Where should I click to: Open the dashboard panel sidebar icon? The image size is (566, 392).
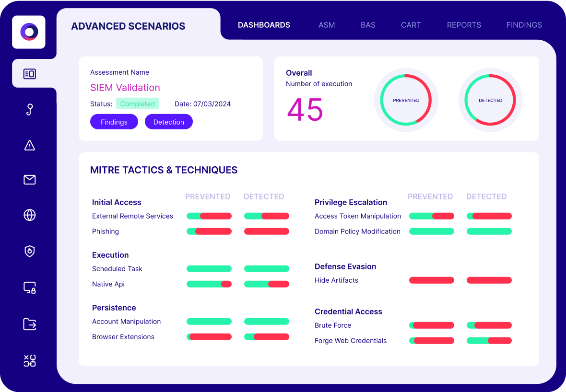coord(30,74)
